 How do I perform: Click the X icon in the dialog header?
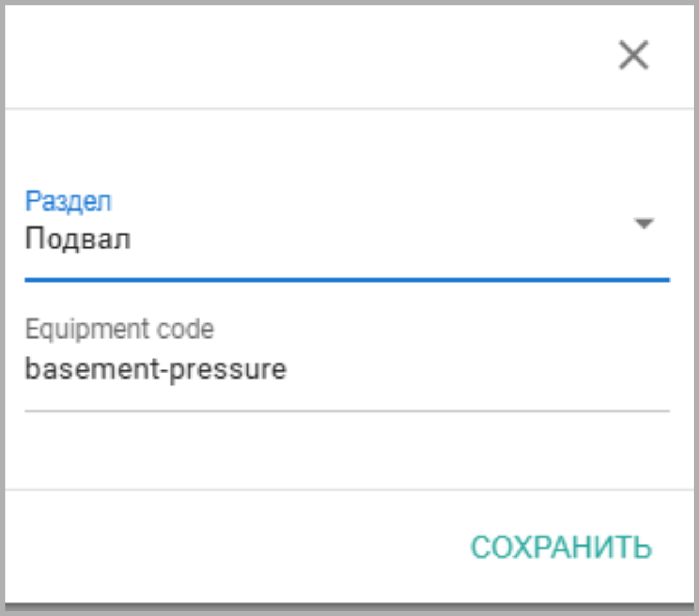click(633, 55)
